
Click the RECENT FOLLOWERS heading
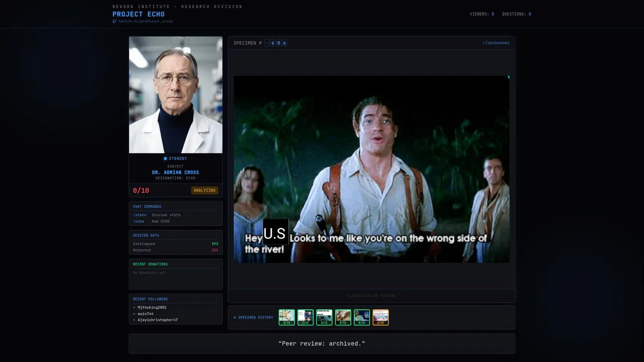click(150, 299)
